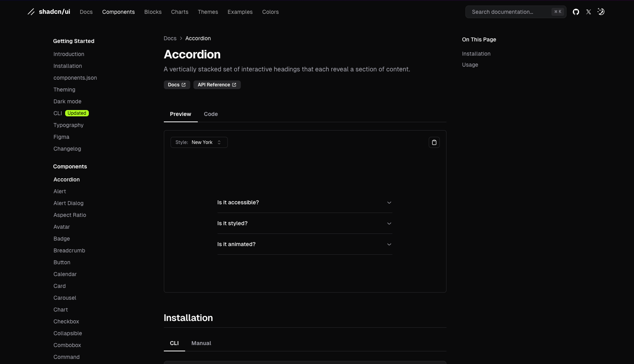634x364 pixels.
Task: Open Card component page
Action: click(x=60, y=286)
